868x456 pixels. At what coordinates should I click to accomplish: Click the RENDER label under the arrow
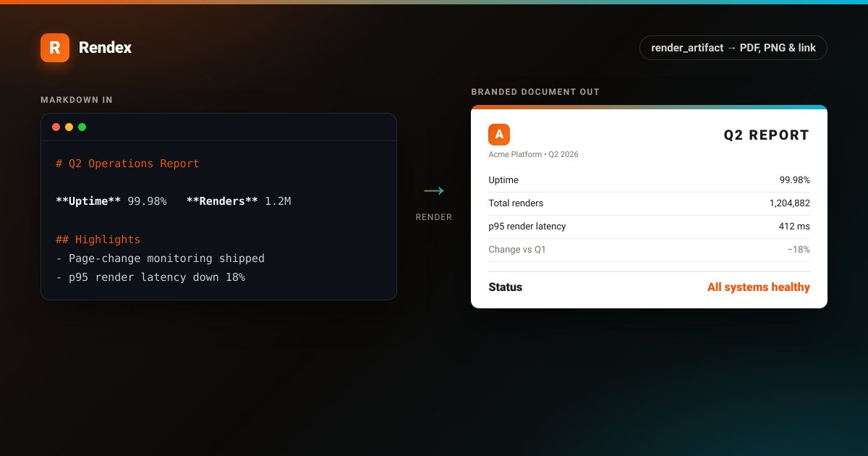pyautogui.click(x=434, y=217)
